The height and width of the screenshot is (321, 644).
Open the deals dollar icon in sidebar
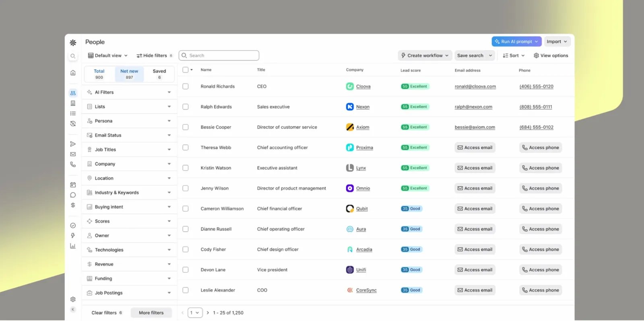(73, 205)
